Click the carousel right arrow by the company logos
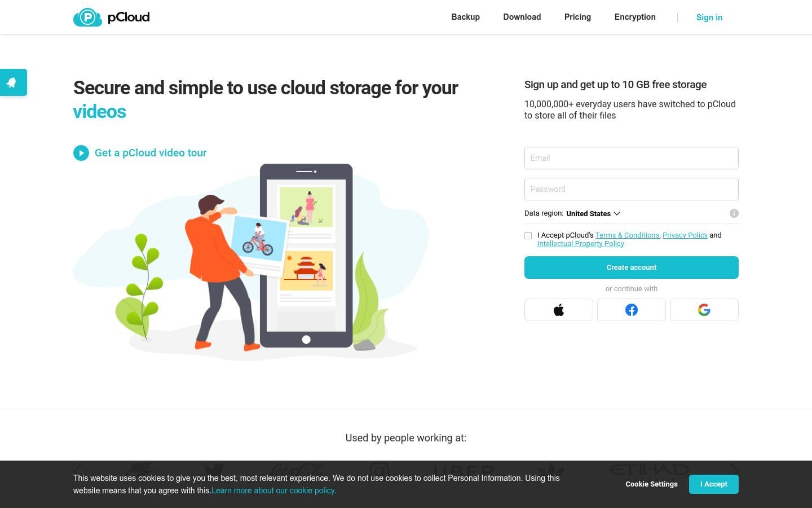The width and height of the screenshot is (812, 508). pyautogui.click(x=734, y=469)
